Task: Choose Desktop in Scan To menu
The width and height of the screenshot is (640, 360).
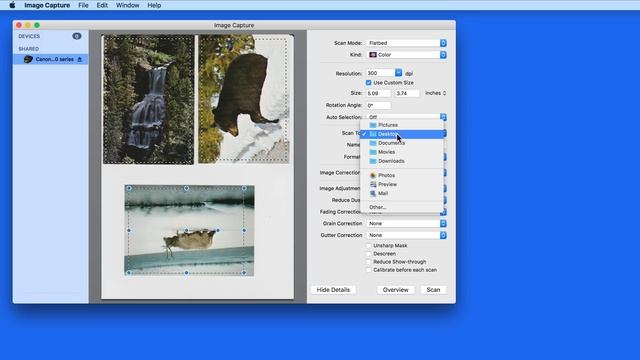Action: pyautogui.click(x=402, y=134)
